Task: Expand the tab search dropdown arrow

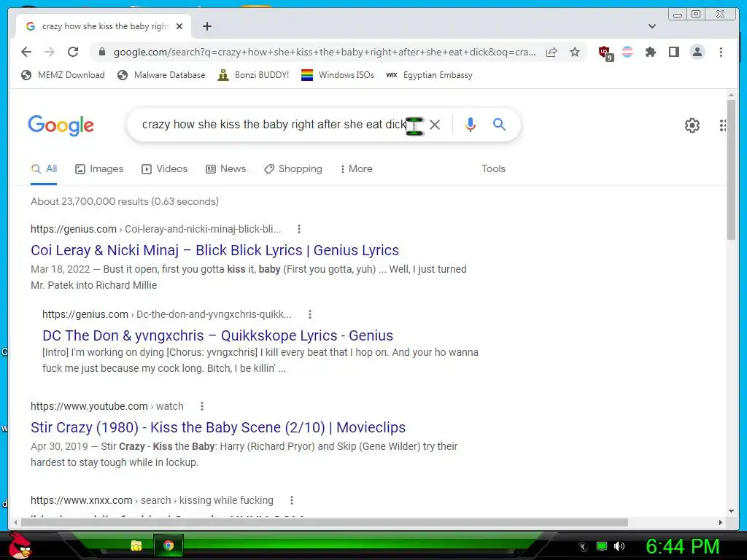Action: pos(652,26)
